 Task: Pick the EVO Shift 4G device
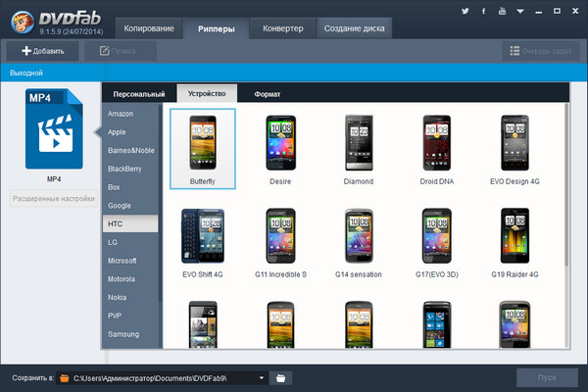pos(202,242)
